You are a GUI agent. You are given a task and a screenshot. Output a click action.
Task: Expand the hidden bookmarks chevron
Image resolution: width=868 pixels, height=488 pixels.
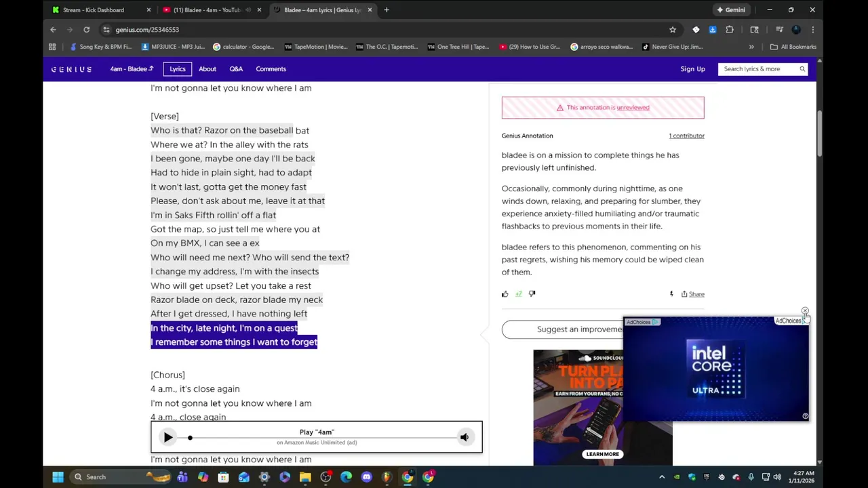751,47
